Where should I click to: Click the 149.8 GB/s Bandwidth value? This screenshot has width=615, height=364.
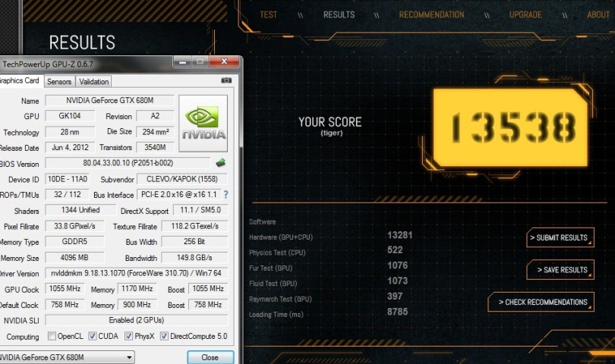tap(194, 257)
